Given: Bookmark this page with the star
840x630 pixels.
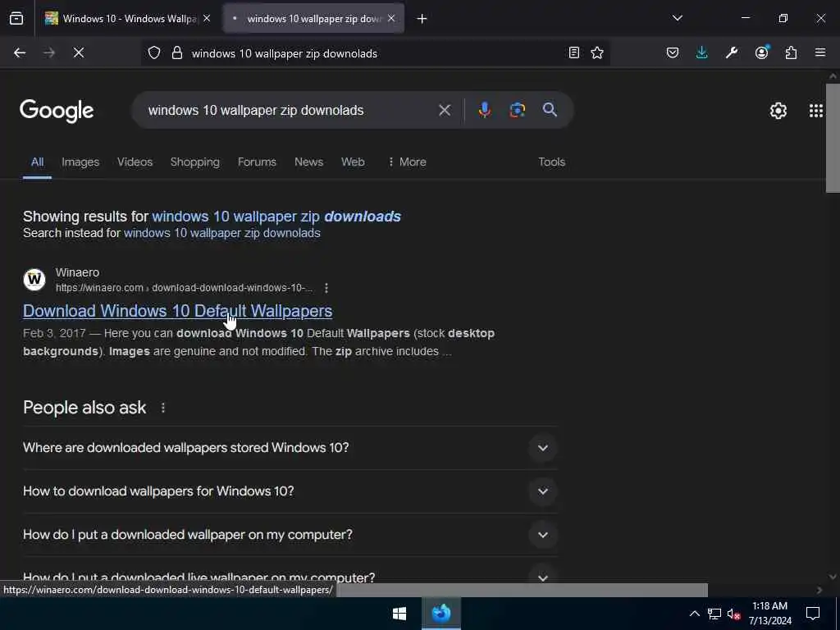Looking at the screenshot, I should (597, 53).
